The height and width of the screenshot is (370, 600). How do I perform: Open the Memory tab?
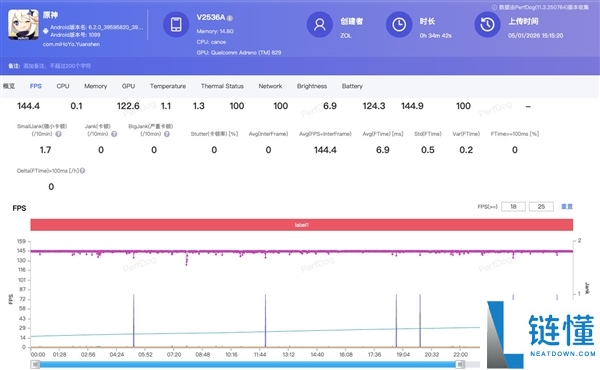[95, 86]
